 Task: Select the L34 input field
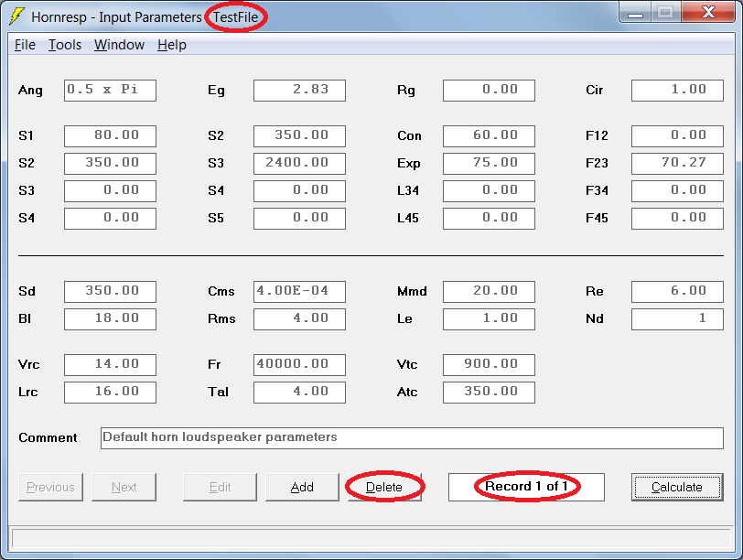489,191
